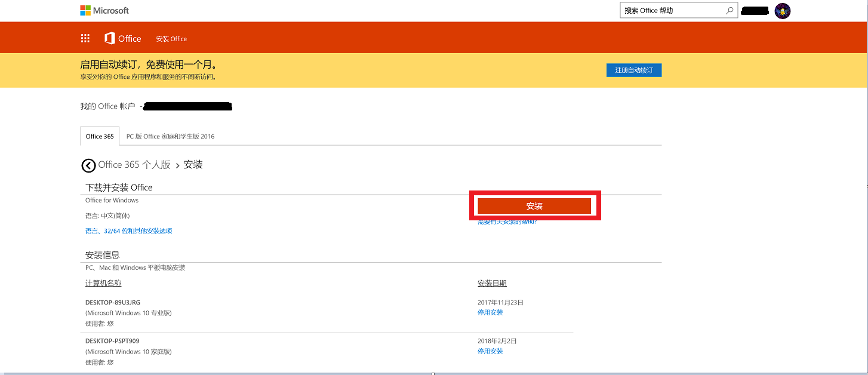Click the search magnifier icon

coord(730,10)
